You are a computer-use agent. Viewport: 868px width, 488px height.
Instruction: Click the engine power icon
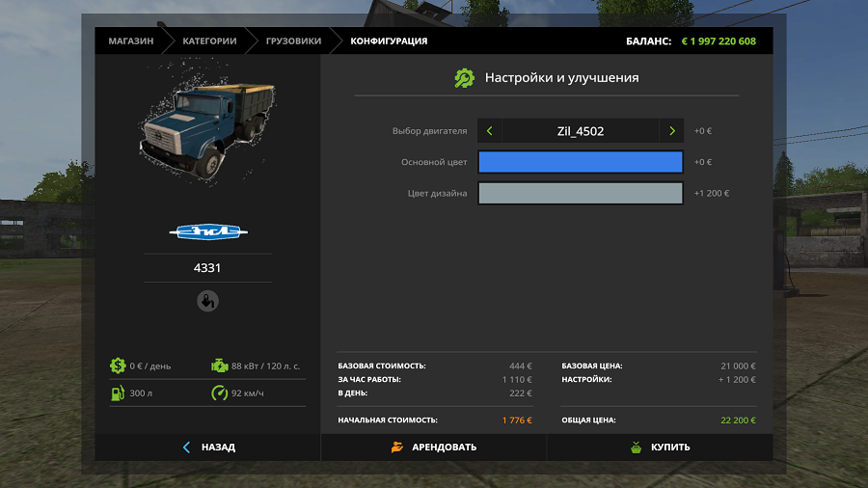[220, 366]
